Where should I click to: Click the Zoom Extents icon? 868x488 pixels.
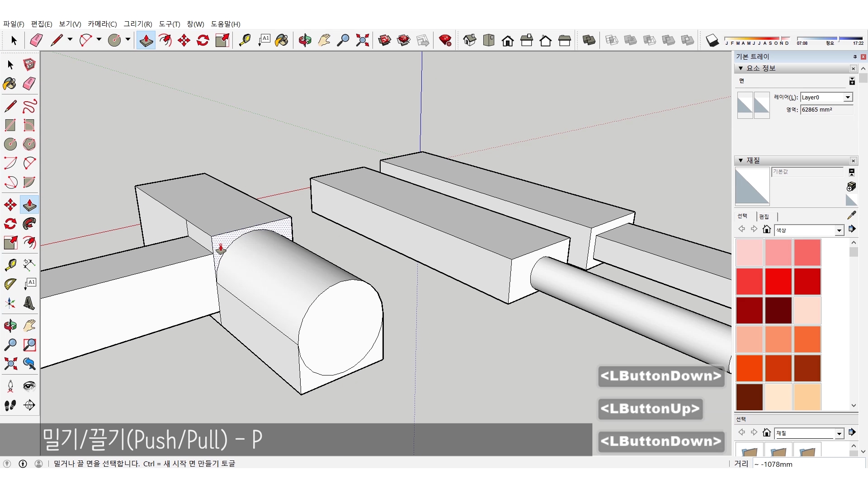[x=362, y=41]
